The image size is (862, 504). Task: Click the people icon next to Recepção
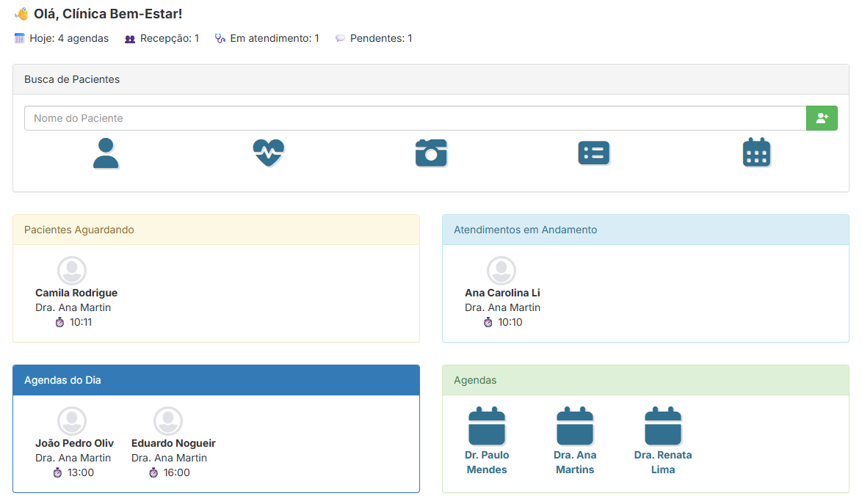click(x=130, y=39)
